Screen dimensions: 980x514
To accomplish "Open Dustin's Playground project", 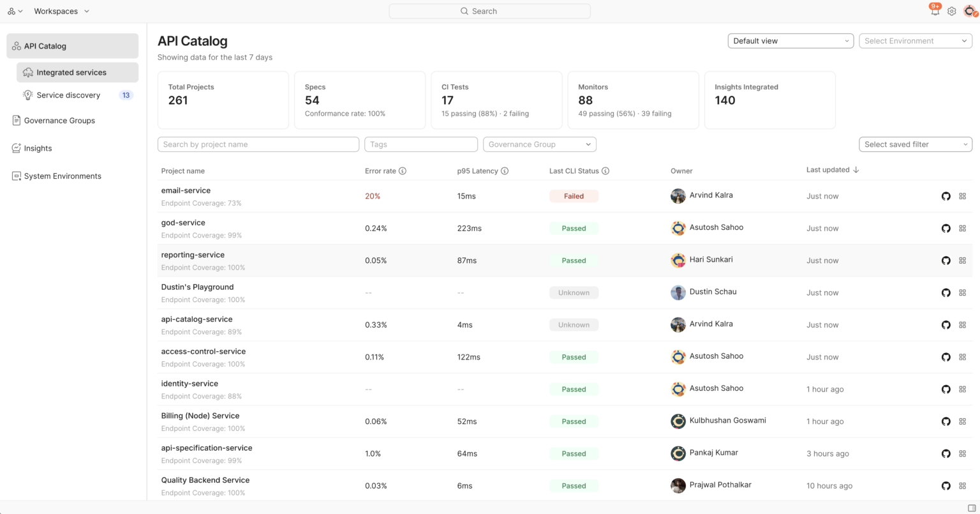I will [x=197, y=287].
